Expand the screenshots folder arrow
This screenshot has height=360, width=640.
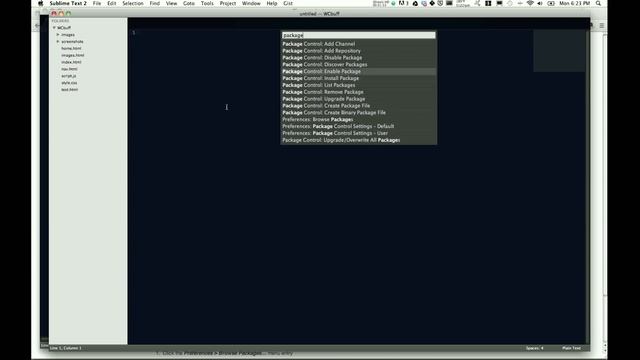pyautogui.click(x=58, y=42)
